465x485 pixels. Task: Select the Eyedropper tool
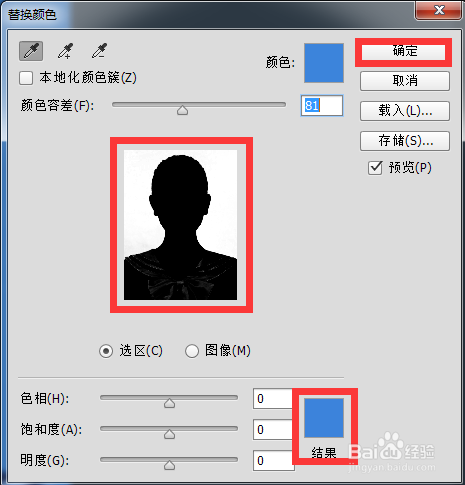pos(31,51)
